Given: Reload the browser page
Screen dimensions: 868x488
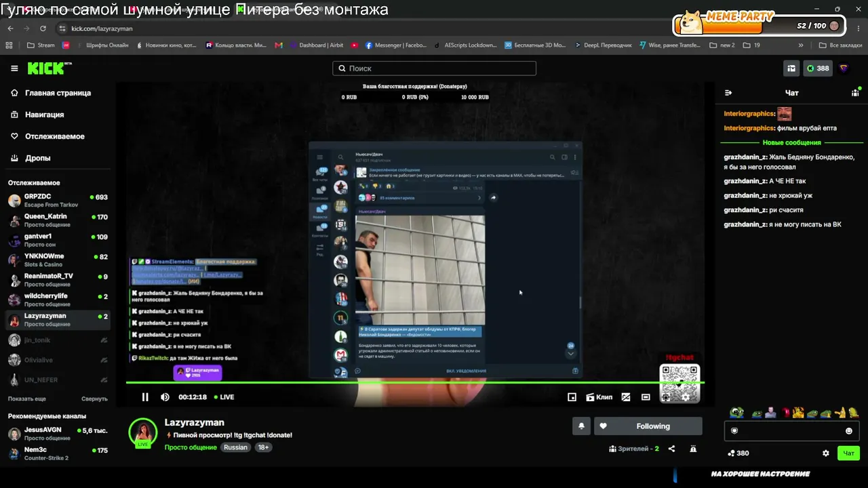Looking at the screenshot, I should click(x=43, y=28).
